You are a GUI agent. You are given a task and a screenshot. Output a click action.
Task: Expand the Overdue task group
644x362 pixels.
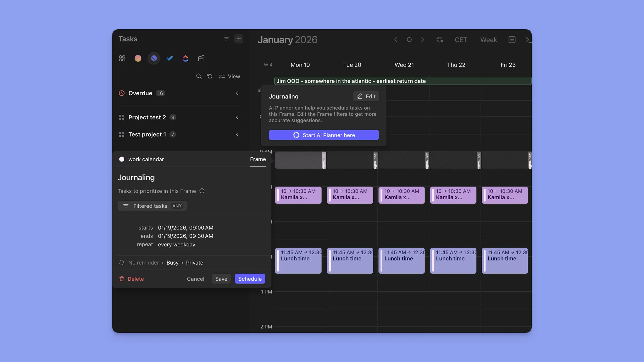[x=237, y=93]
